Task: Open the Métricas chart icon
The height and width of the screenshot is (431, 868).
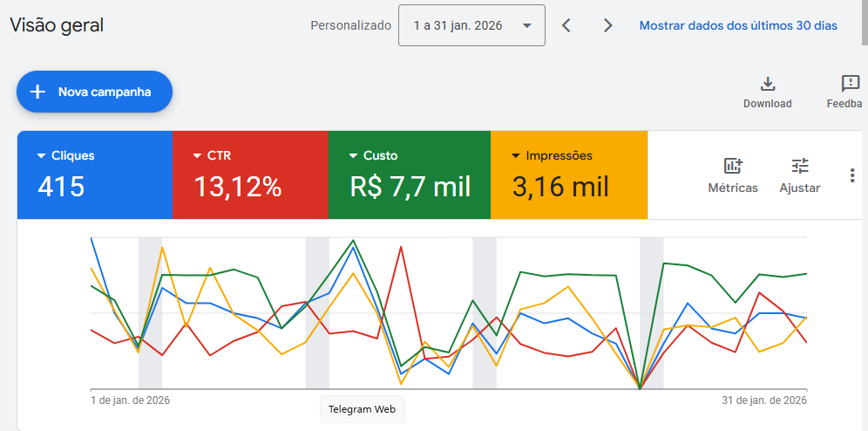Action: (x=732, y=166)
